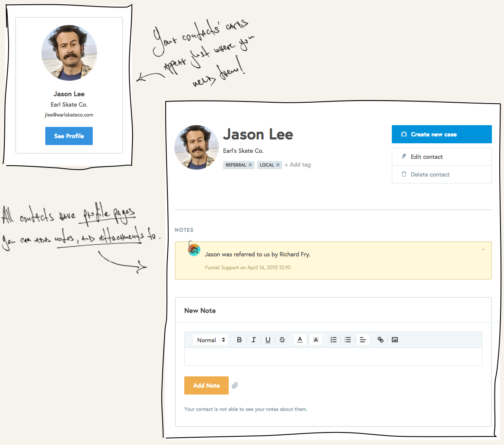Click the notes privacy notice text
The image size is (504, 445).
[x=246, y=409]
